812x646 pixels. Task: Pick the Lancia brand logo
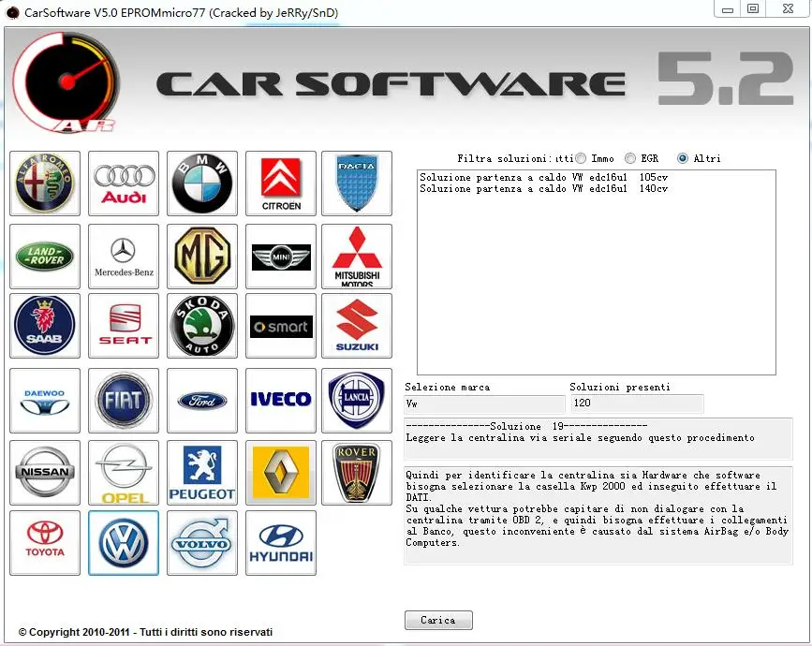(x=357, y=401)
